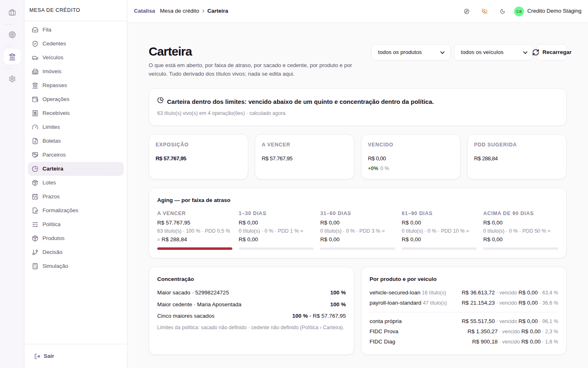Go to Simulação in the sidebar
Image resolution: width=588 pixels, height=368 pixels.
pos(76,266)
